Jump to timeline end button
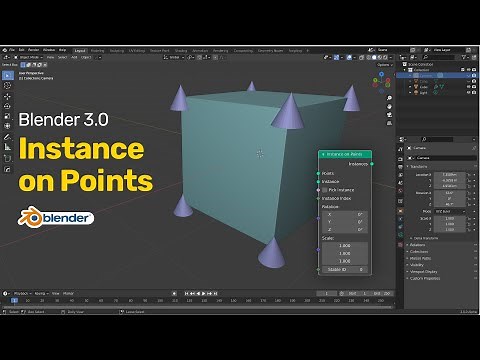480x360 pixels. pyautogui.click(x=215, y=294)
